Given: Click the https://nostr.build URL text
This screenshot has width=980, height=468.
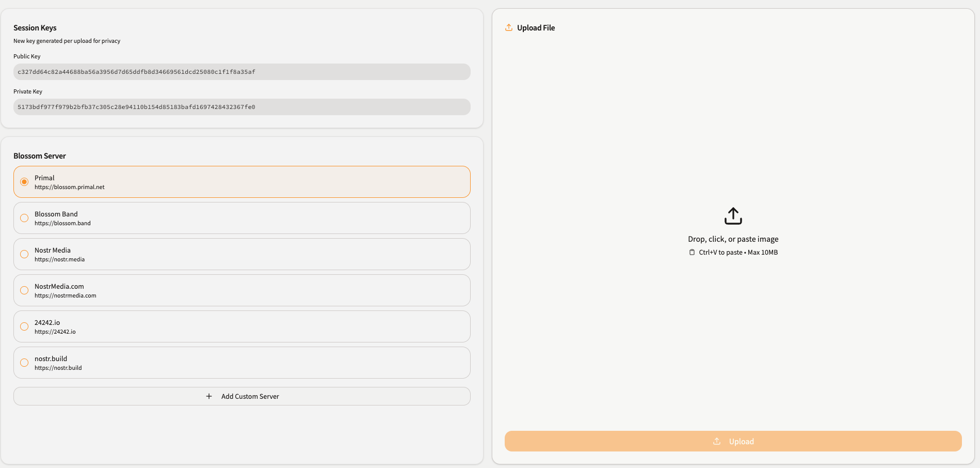Looking at the screenshot, I should click(58, 368).
